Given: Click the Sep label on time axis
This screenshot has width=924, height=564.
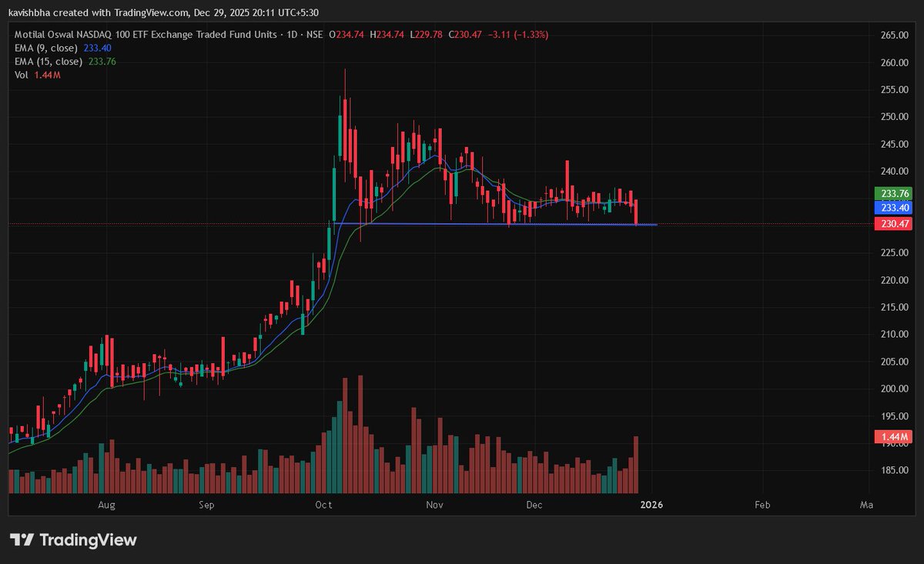Looking at the screenshot, I should click(206, 506).
